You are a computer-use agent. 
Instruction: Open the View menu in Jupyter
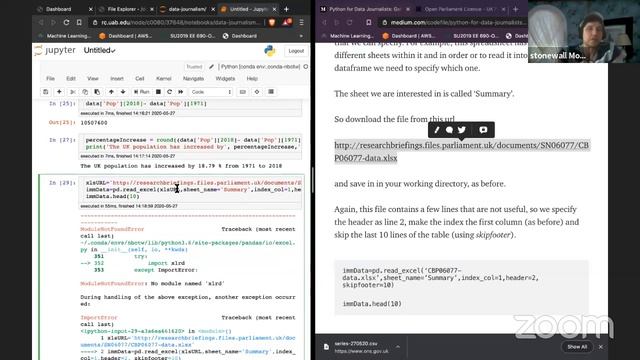tap(93, 78)
